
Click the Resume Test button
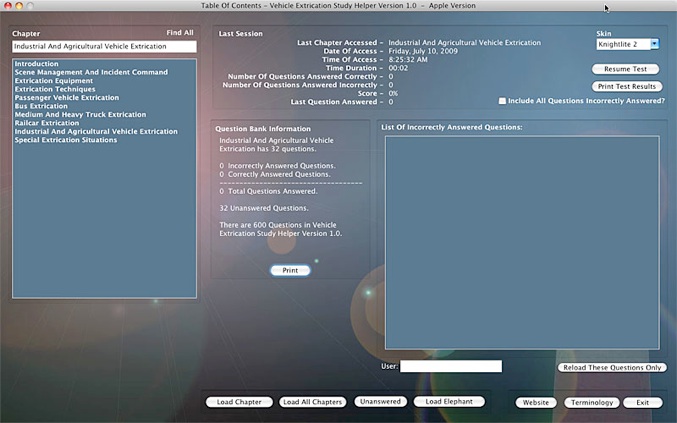click(625, 69)
